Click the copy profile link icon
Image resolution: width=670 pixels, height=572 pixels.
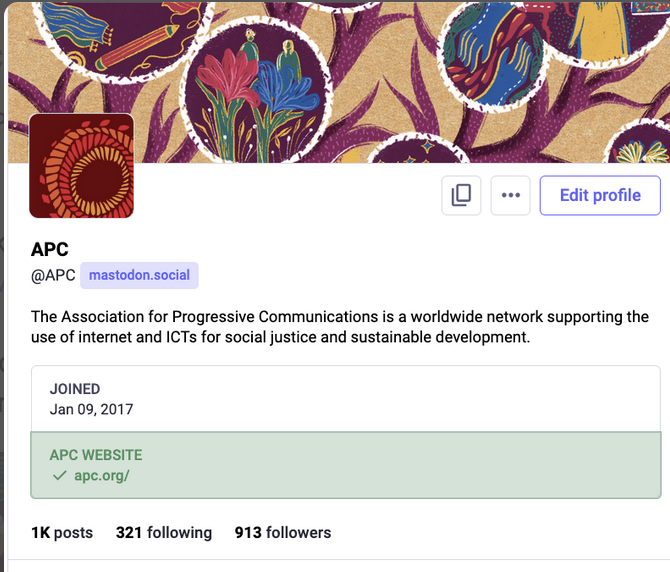461,195
